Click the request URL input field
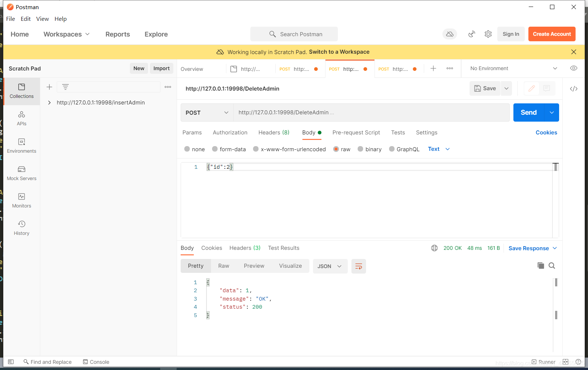This screenshot has width=588, height=370. click(x=371, y=112)
